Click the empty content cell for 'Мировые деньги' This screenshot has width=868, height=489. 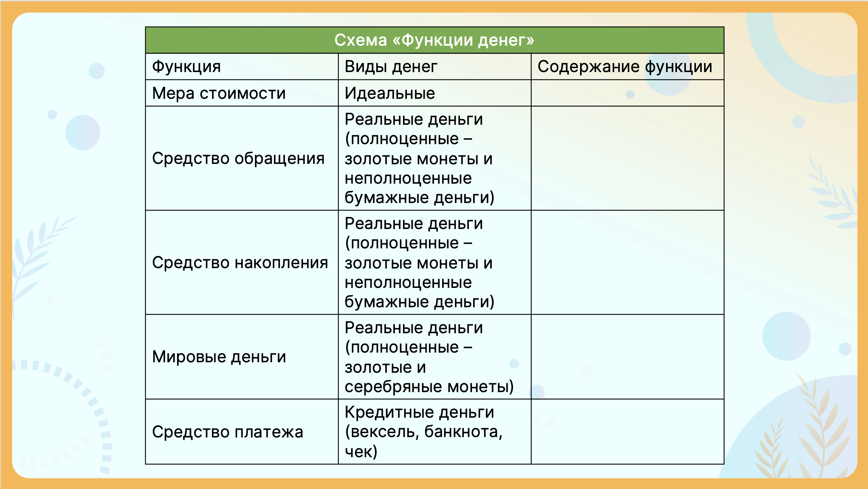(627, 356)
